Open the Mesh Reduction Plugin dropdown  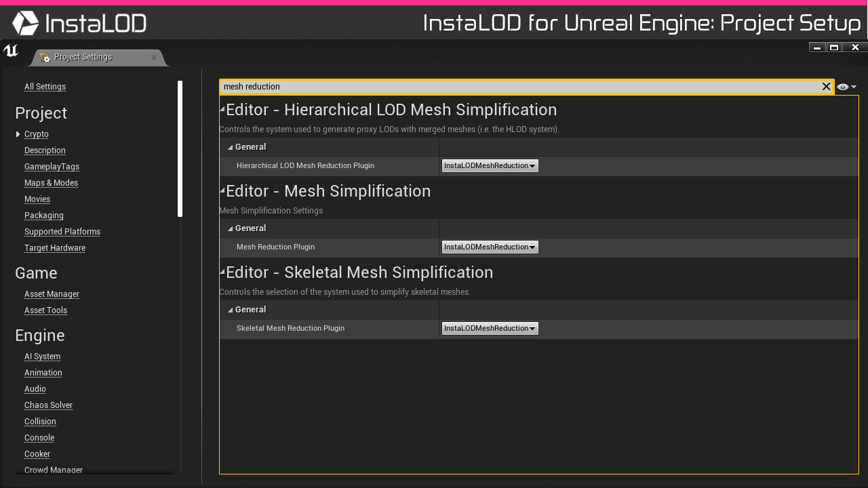tap(490, 247)
